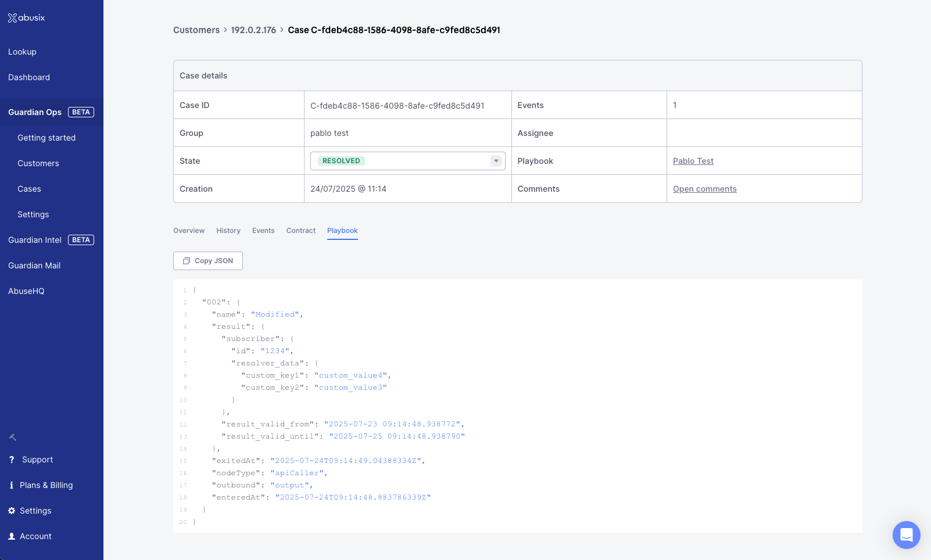Open Support in the sidebar
Viewport: 931px width, 560px height.
tap(37, 460)
